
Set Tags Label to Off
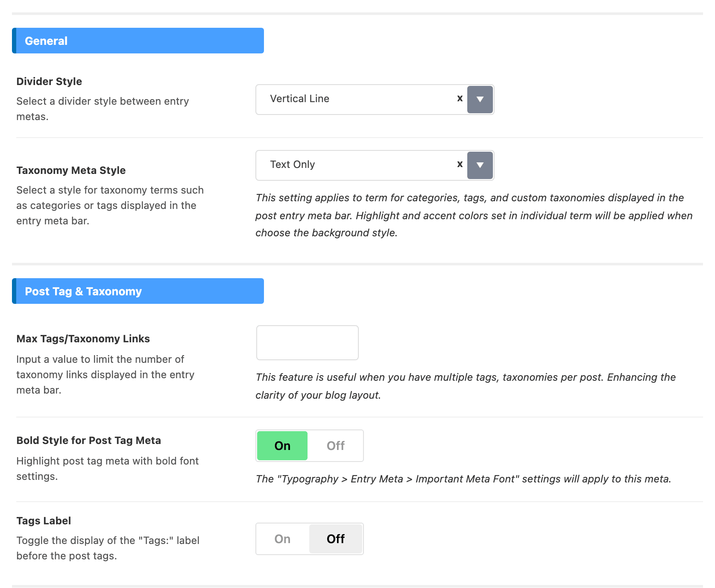coord(336,539)
